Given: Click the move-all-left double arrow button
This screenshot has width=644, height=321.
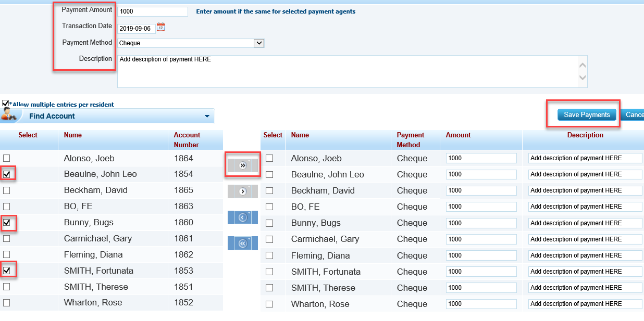Looking at the screenshot, I should (x=242, y=243).
